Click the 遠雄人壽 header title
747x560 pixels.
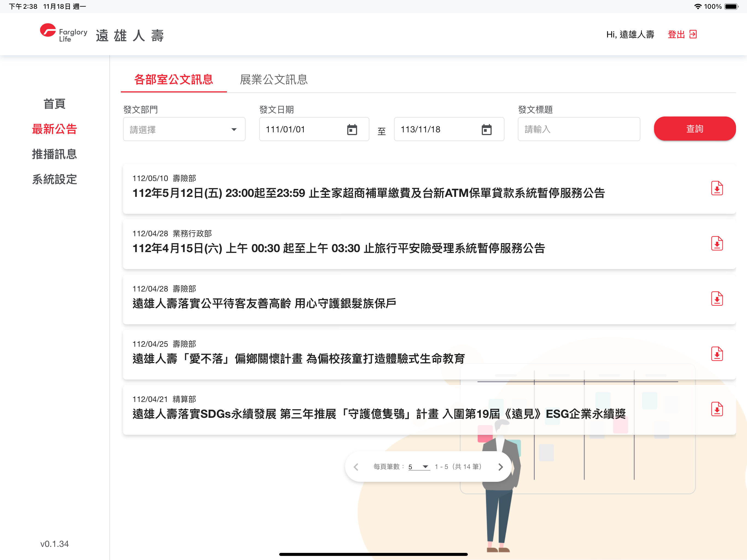(130, 35)
